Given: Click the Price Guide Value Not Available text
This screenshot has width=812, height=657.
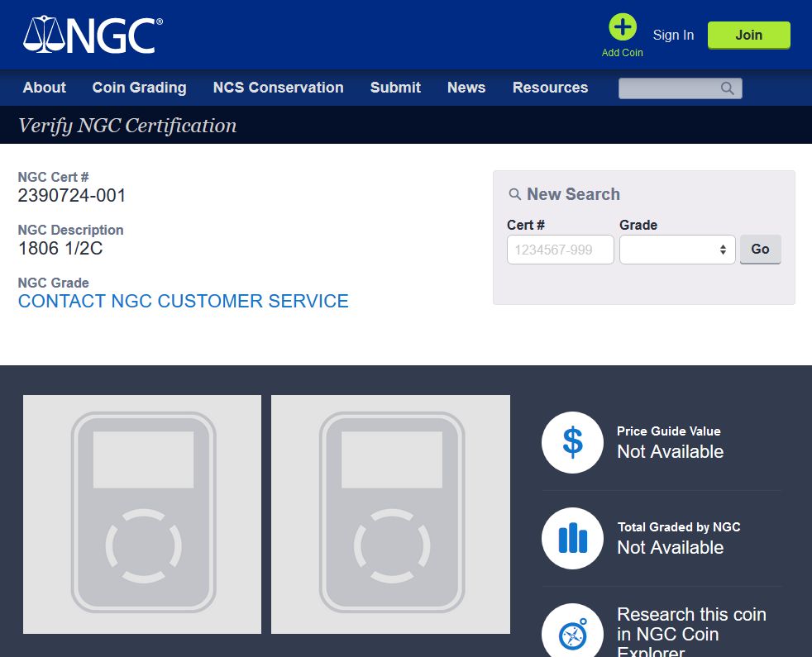Looking at the screenshot, I should click(x=670, y=452).
